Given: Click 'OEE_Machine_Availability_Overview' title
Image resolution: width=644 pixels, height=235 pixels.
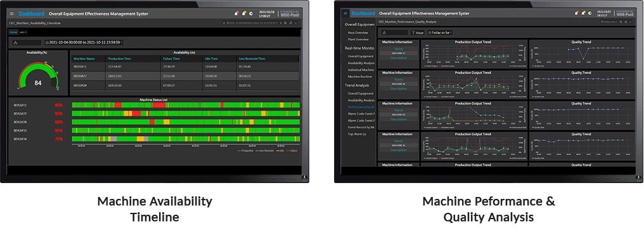Looking at the screenshot, I should click(35, 23).
